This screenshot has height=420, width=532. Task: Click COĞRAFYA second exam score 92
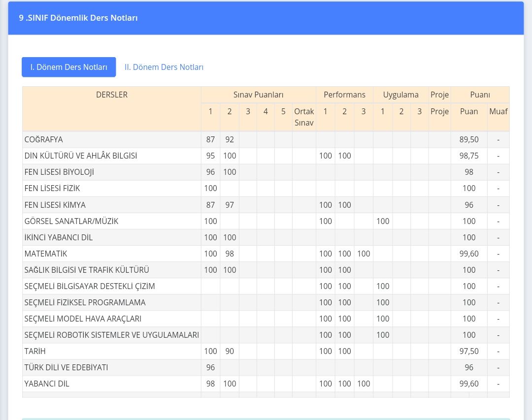(230, 139)
